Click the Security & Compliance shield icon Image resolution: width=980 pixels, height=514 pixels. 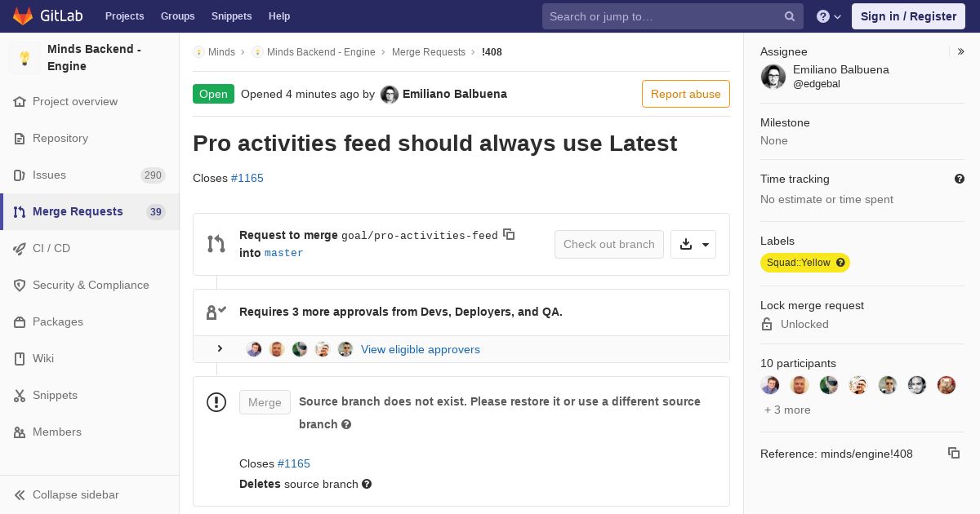pos(20,286)
